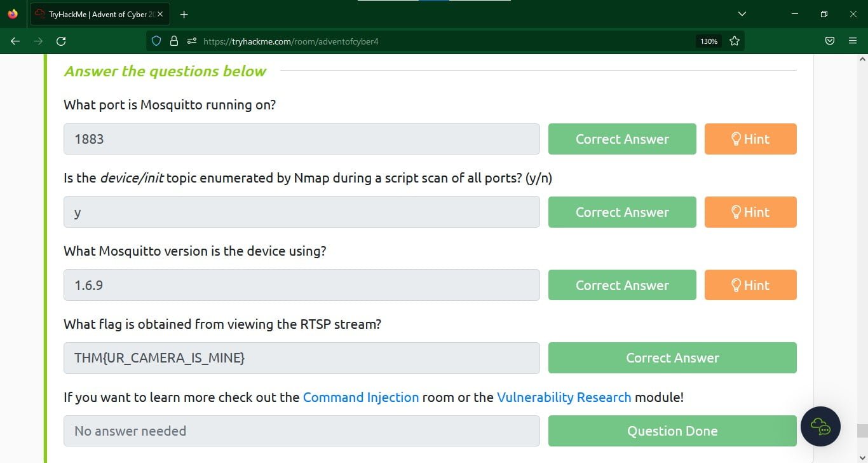
Task: Open the cloud chat support bubble
Action: click(x=821, y=427)
